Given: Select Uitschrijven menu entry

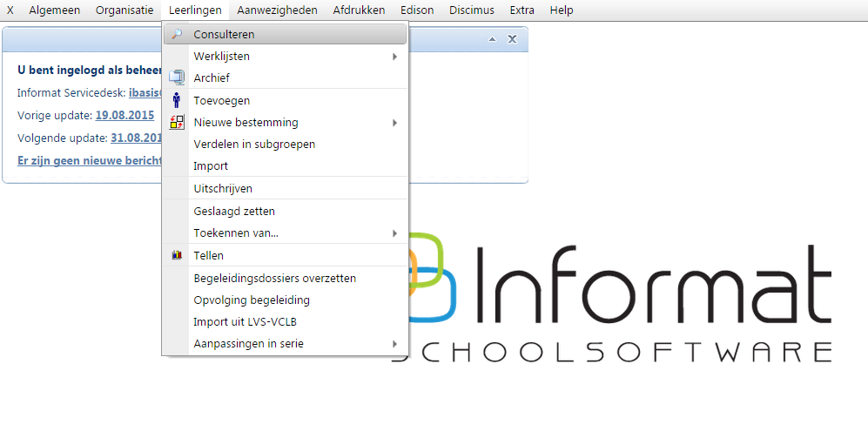Looking at the screenshot, I should (x=285, y=188).
